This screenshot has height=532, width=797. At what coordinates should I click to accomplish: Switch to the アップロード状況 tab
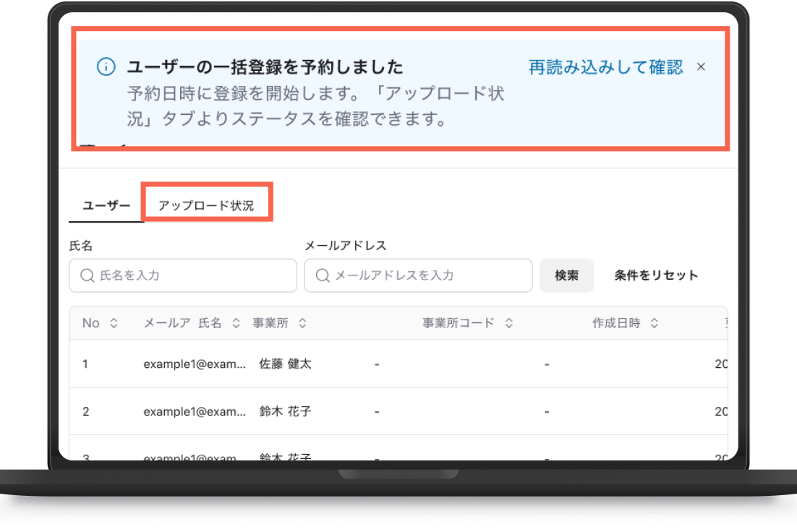[206, 205]
